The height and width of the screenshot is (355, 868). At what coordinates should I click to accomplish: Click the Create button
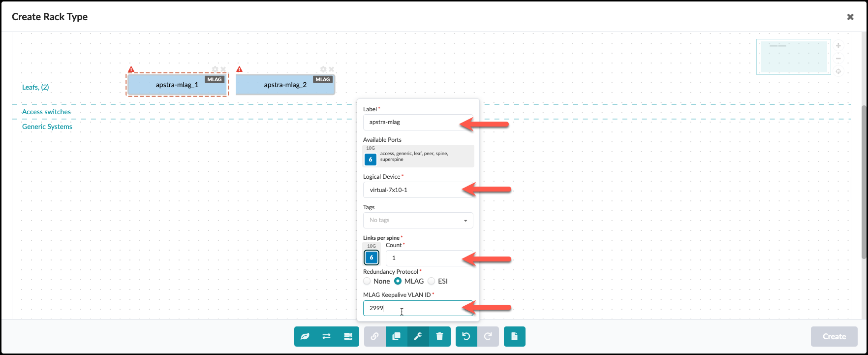834,337
